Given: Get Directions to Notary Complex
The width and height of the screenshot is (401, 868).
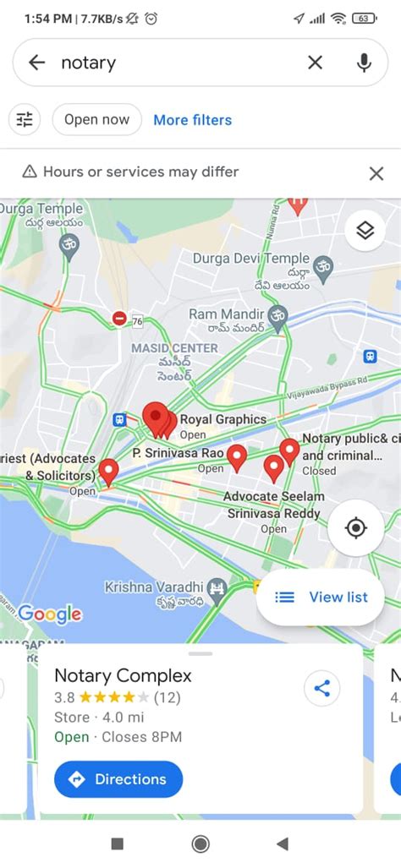Looking at the screenshot, I should (118, 779).
